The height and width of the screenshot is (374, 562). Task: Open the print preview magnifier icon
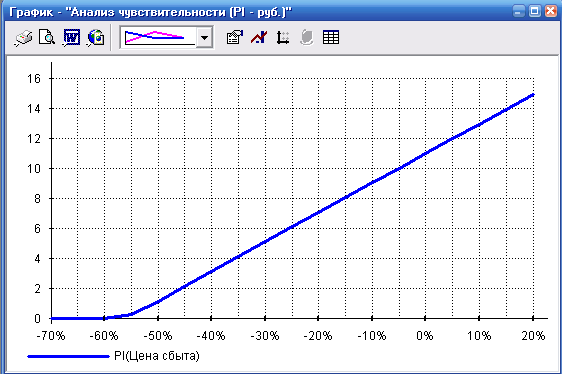click(47, 37)
